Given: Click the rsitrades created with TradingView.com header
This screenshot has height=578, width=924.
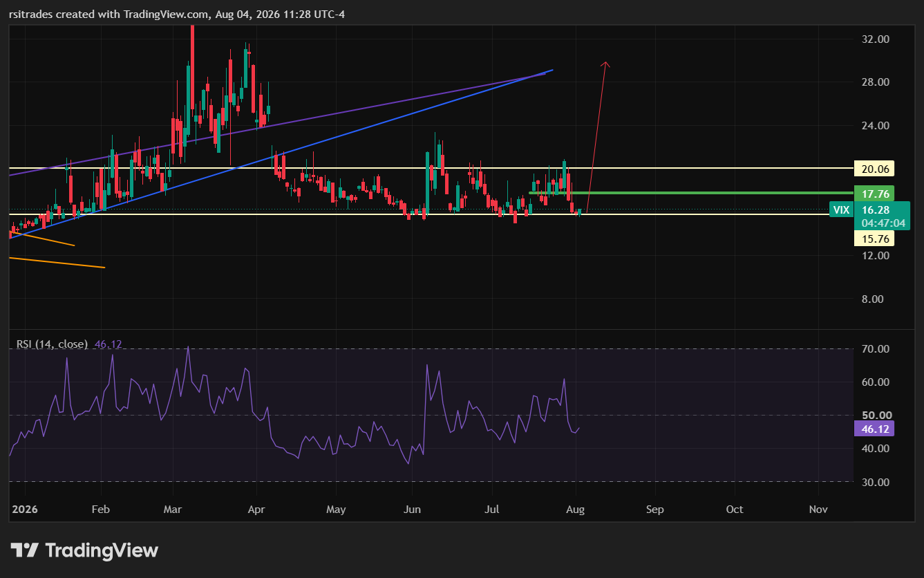Looking at the screenshot, I should click(177, 15).
